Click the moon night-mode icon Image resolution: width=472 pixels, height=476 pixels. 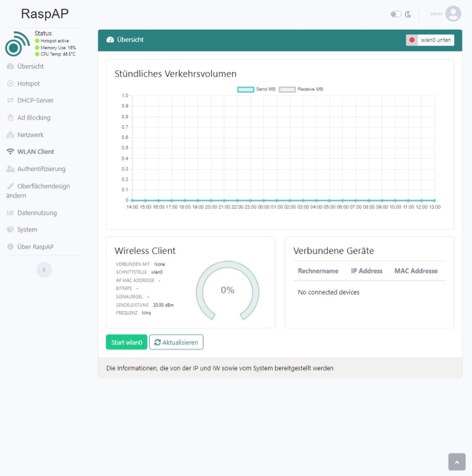[407, 13]
